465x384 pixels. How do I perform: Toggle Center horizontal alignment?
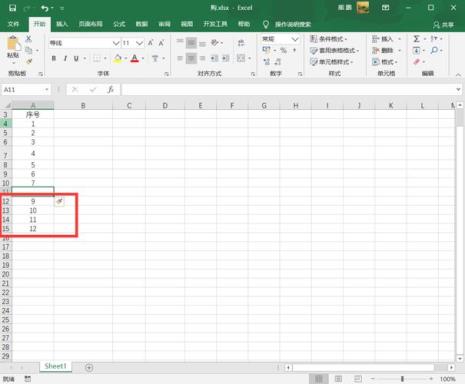click(191, 58)
